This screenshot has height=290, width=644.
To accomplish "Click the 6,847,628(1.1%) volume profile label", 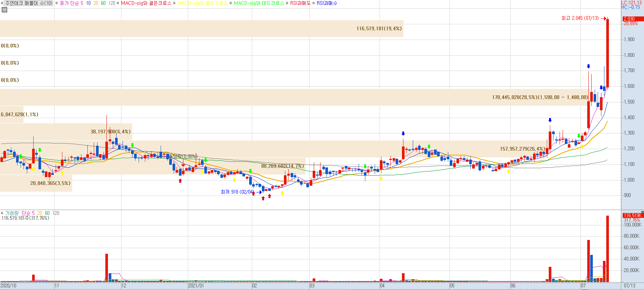I will tap(19, 114).
